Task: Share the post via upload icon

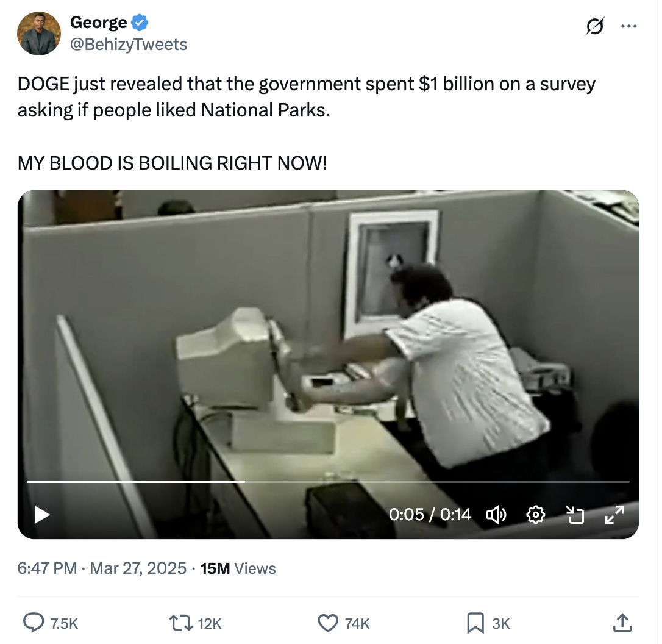Action: (622, 623)
